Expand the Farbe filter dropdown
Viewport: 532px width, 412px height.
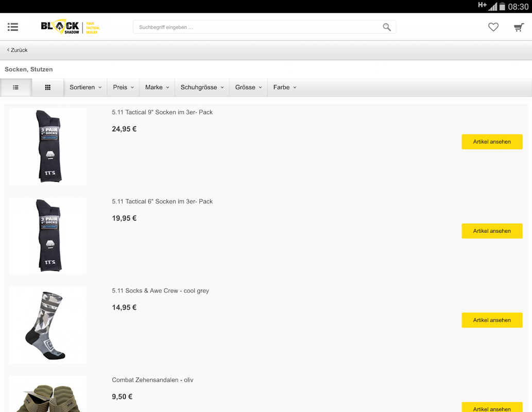coord(285,88)
